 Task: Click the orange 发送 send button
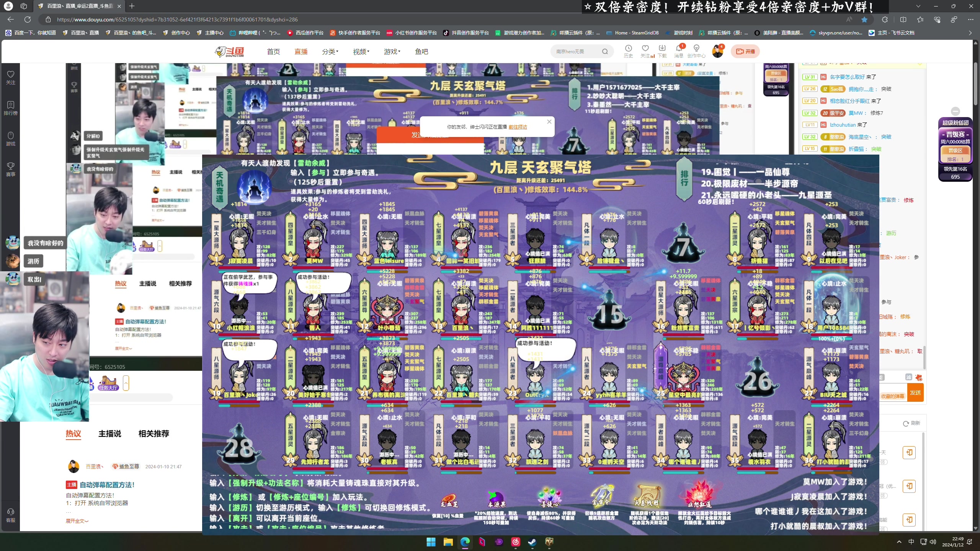[x=915, y=393]
